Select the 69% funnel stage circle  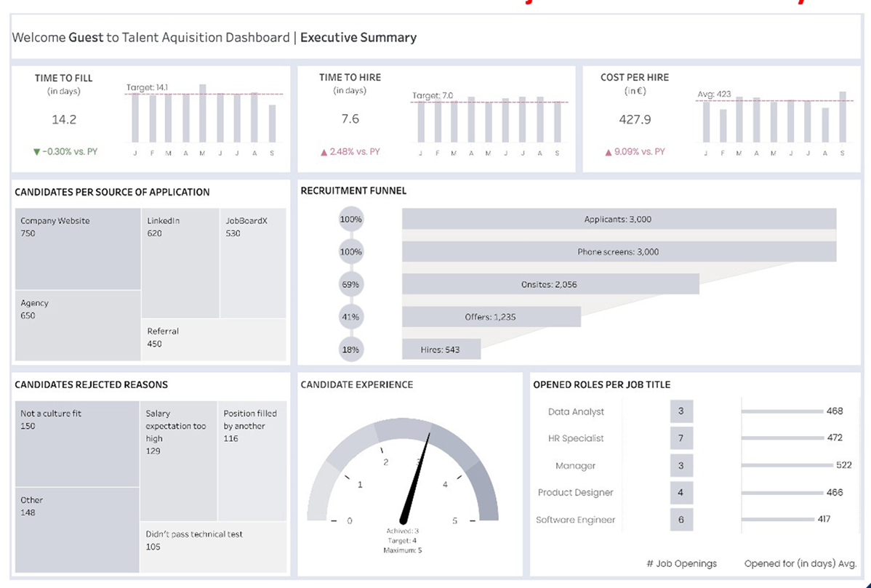click(350, 284)
